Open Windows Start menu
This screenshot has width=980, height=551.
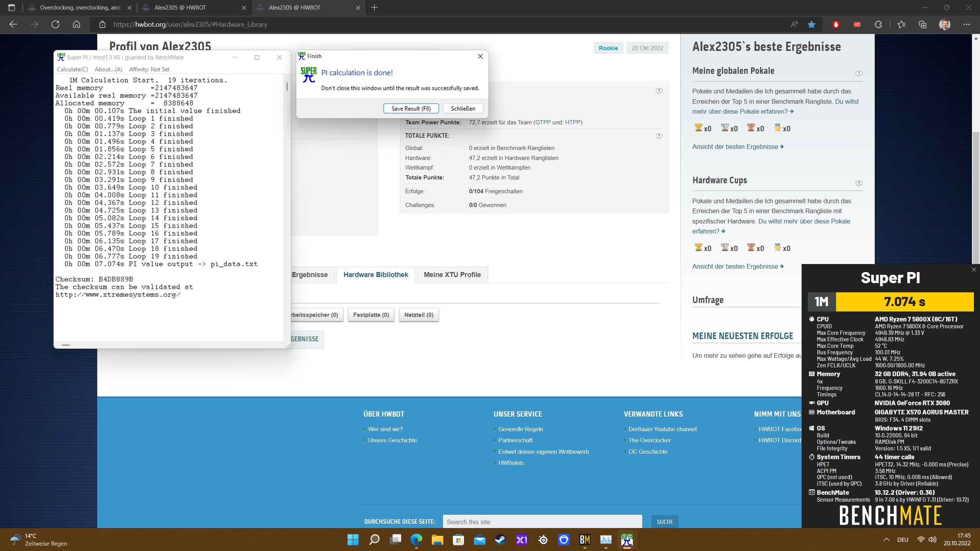[x=353, y=540]
